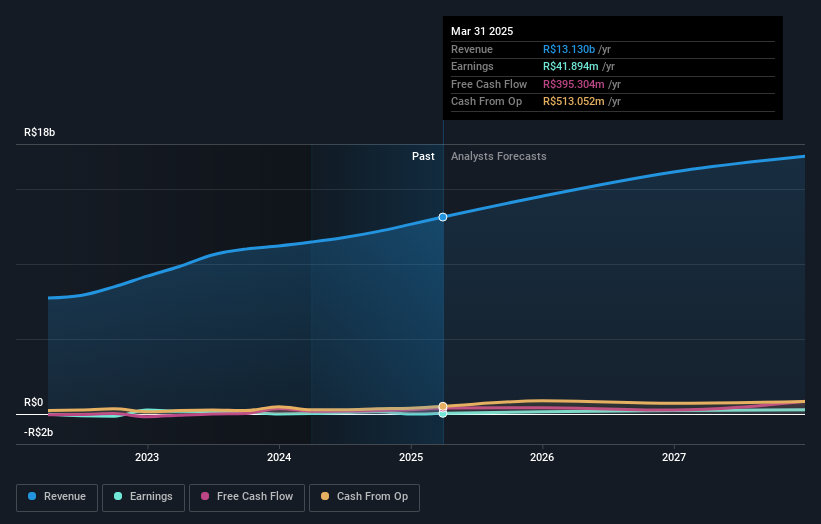Click the orange Cash From Op data point
Image resolution: width=821 pixels, height=524 pixels.
pos(443,406)
